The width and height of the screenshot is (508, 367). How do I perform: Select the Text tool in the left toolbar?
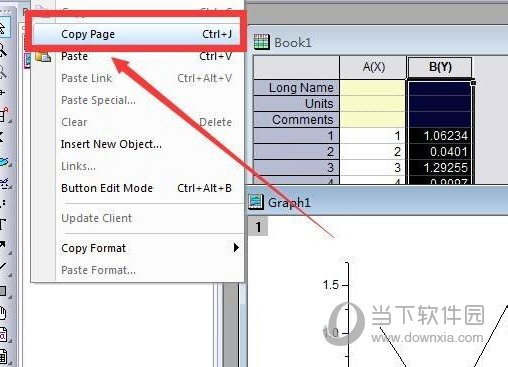3,224
